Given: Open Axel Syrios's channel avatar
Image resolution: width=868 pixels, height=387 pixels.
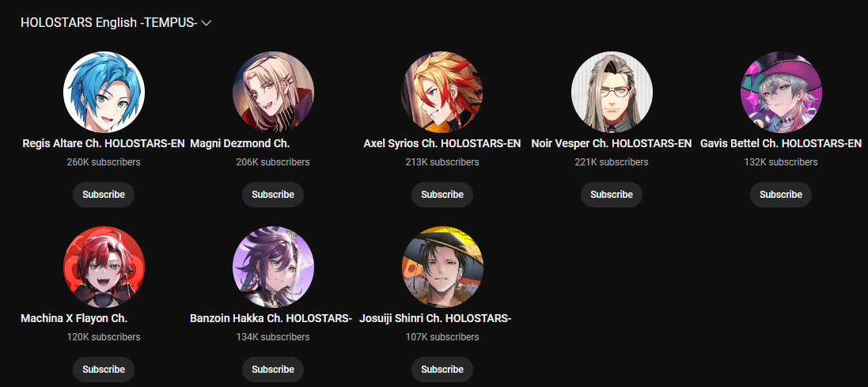Looking at the screenshot, I should tap(442, 93).
